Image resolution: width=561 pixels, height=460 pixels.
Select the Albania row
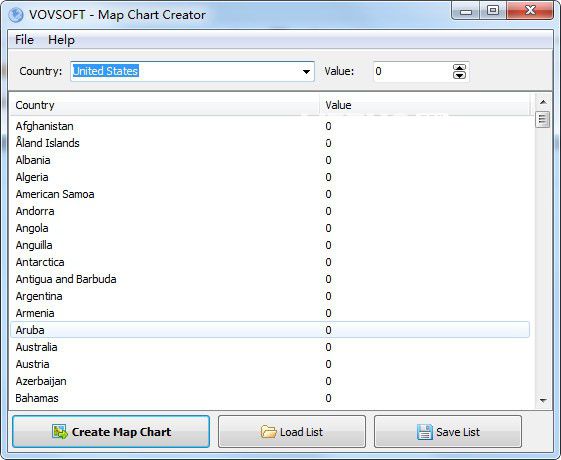[x=270, y=160]
